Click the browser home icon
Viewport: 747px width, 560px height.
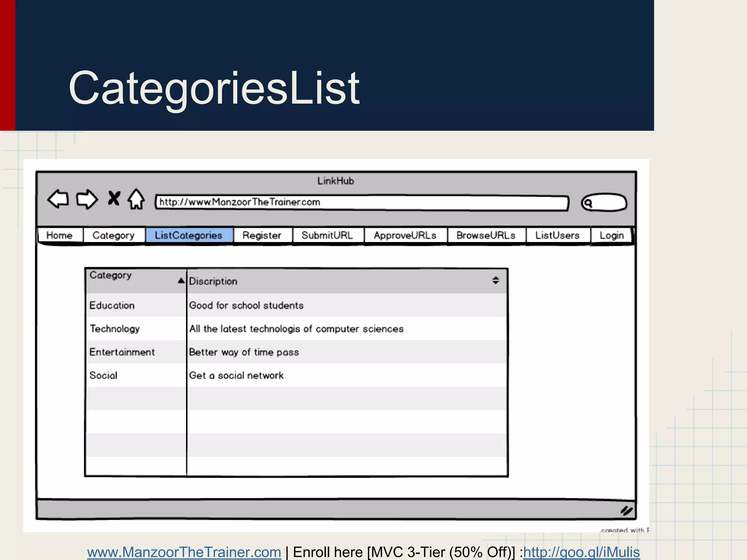[136, 199]
